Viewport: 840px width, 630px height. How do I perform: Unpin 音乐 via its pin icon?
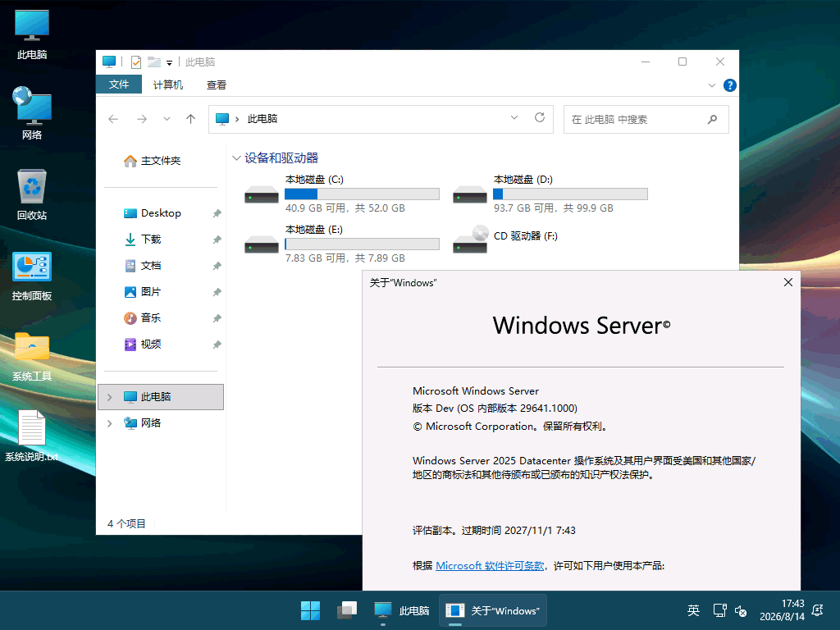[x=217, y=318]
